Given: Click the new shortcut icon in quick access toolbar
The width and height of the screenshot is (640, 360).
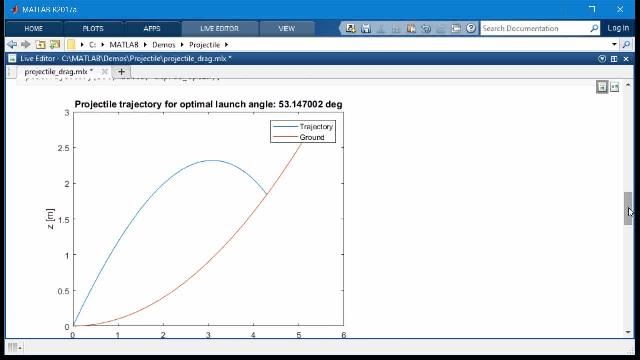Looking at the screenshot, I should [351, 28].
